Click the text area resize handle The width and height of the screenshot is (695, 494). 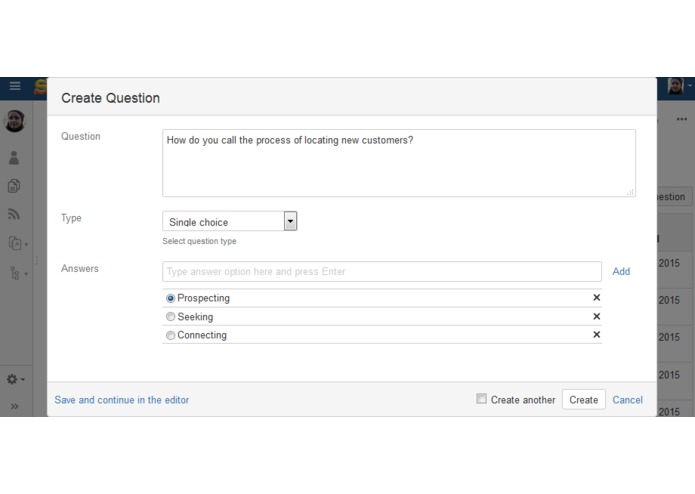(x=630, y=192)
